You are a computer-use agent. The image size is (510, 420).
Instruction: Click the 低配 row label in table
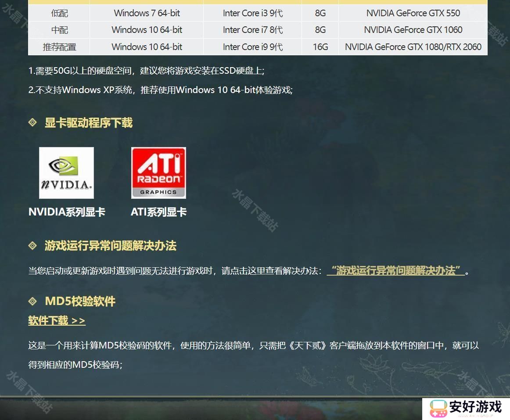coord(59,13)
